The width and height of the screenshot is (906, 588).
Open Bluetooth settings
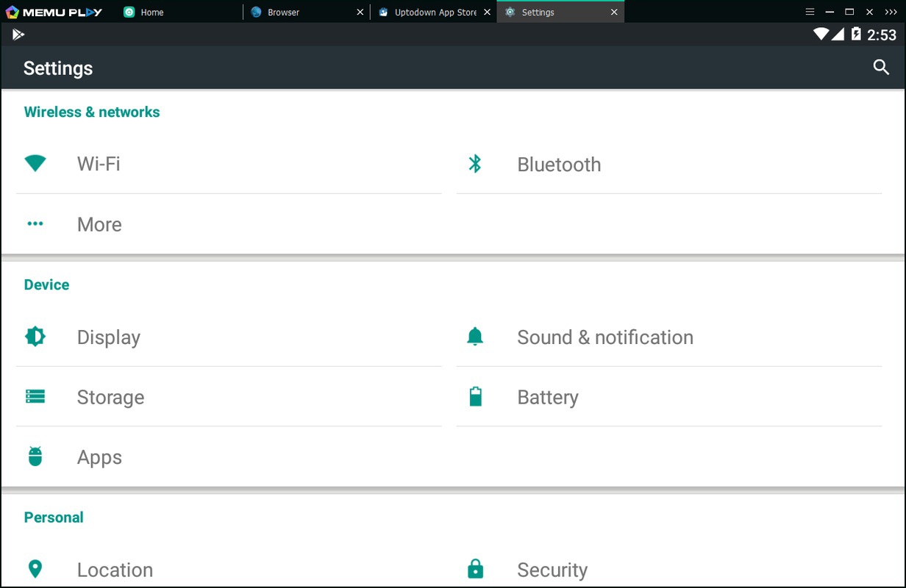pyautogui.click(x=669, y=164)
